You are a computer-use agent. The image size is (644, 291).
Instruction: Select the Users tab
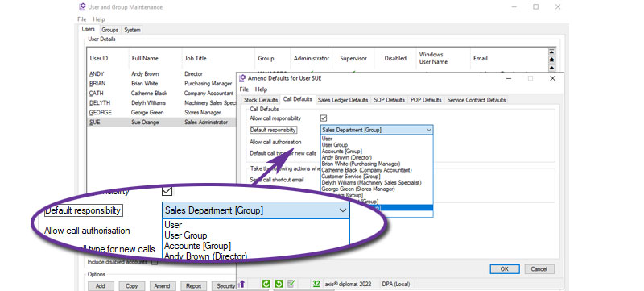pos(89,30)
